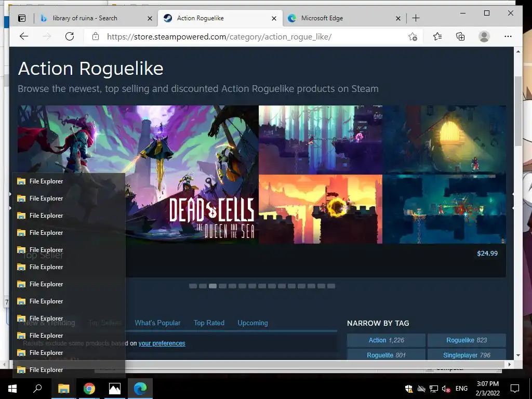Click the horizontal scrollbar left arrow
The height and width of the screenshot is (399, 532).
coord(4,364)
